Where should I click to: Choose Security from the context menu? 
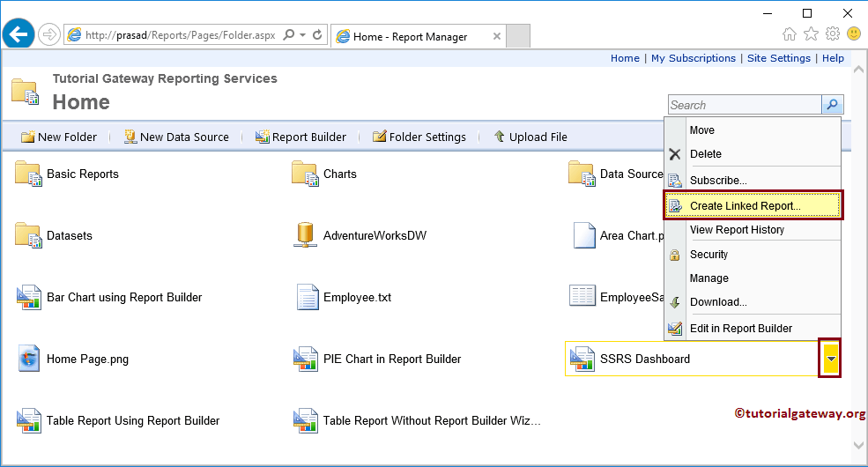click(x=753, y=255)
